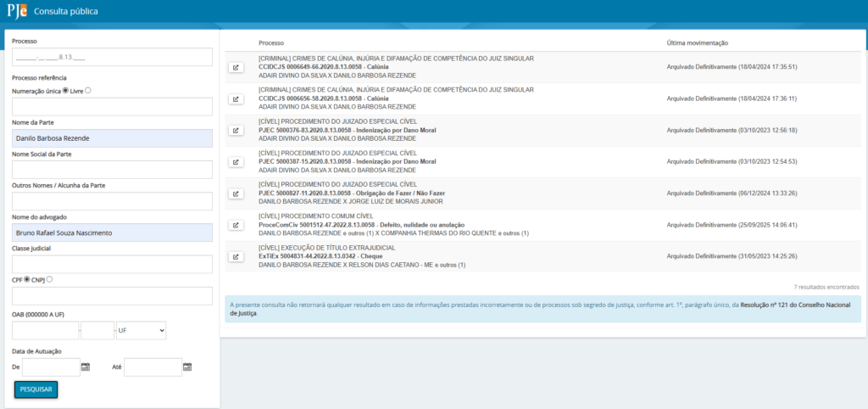
Task: Click the Classe judicial input field
Action: [113, 265]
